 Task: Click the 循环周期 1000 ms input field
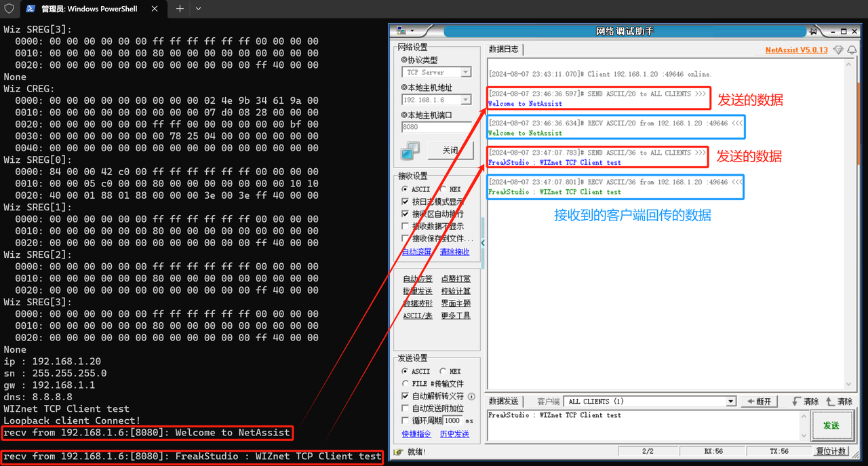pyautogui.click(x=454, y=421)
